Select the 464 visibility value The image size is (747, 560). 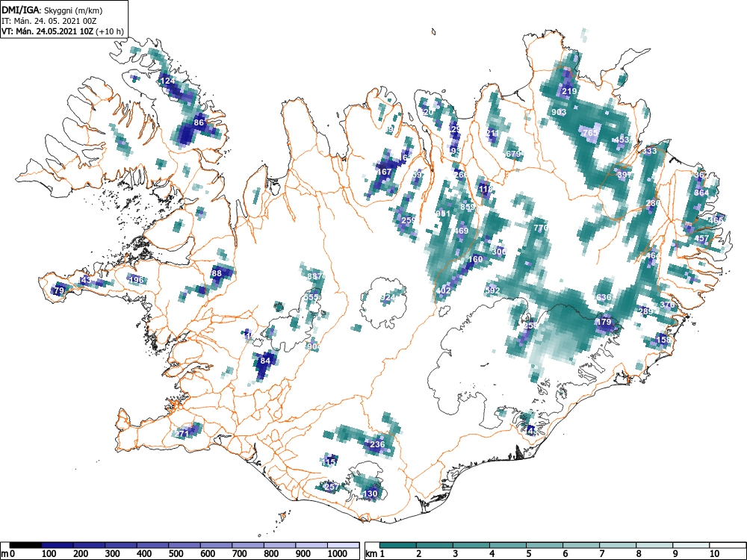[x=653, y=255]
